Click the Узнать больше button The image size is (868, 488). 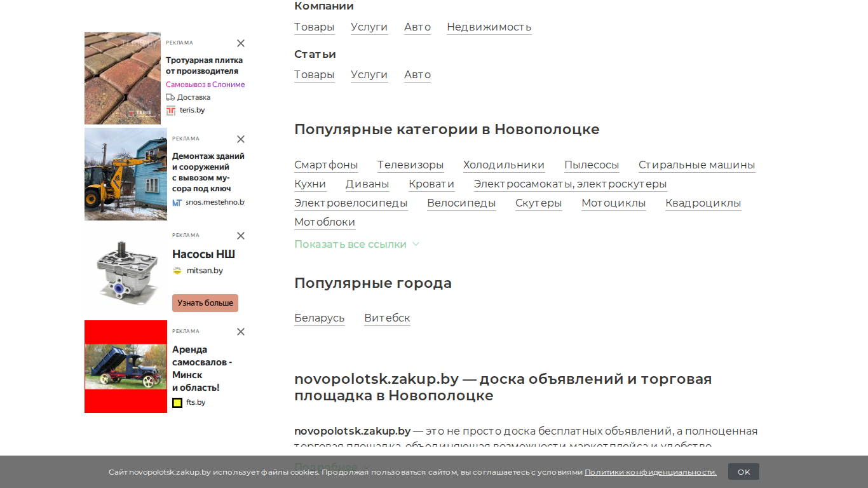pyautogui.click(x=205, y=303)
